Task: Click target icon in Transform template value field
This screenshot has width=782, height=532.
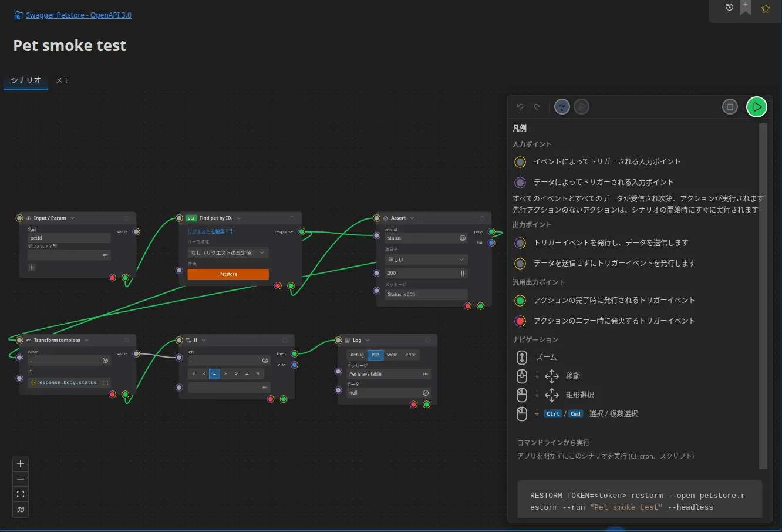Action: 106,361
